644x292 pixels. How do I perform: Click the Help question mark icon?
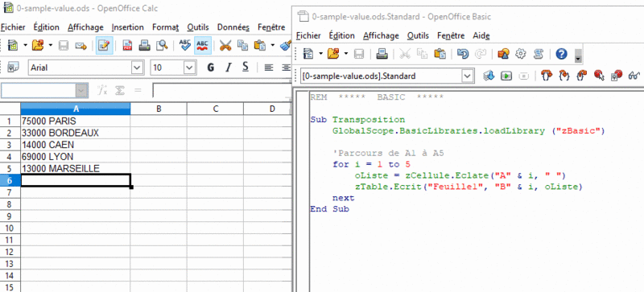pos(561,54)
